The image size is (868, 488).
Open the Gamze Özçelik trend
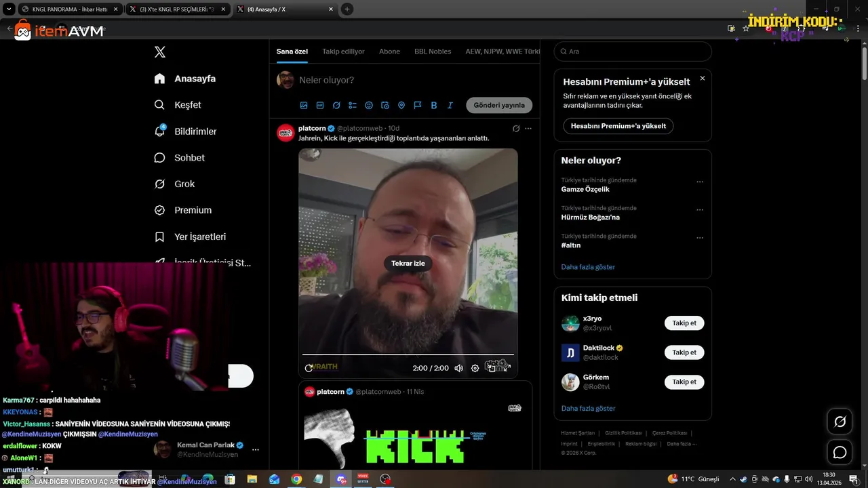585,190
